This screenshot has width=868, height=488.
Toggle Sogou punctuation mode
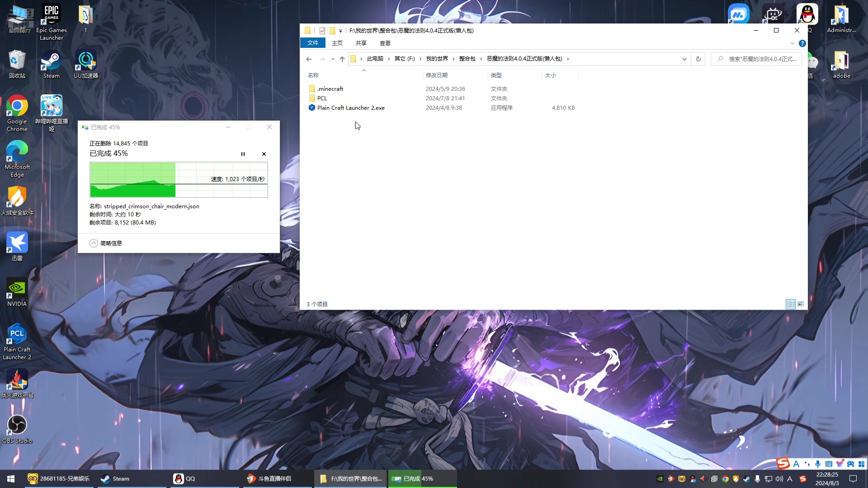[x=807, y=464]
